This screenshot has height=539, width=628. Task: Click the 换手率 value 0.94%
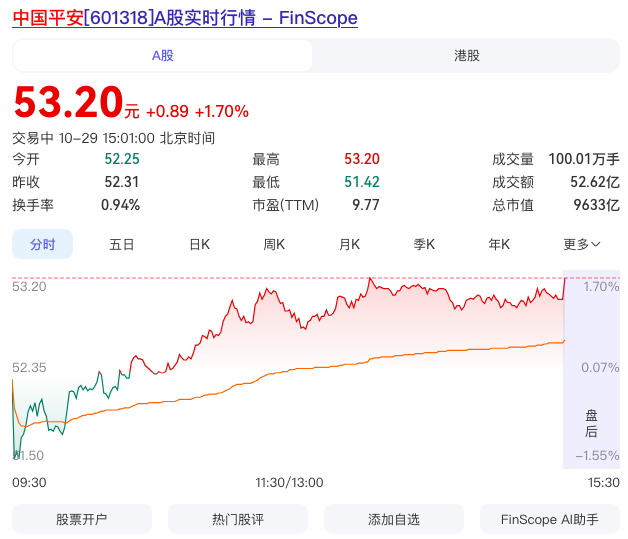120,205
